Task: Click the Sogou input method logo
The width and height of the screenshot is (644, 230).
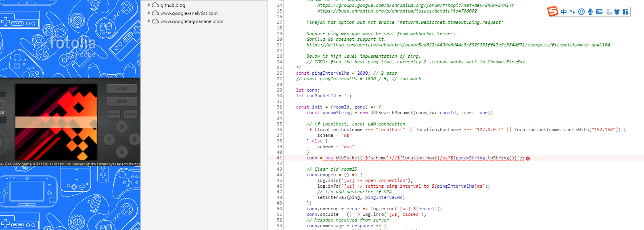Action: coord(552,11)
